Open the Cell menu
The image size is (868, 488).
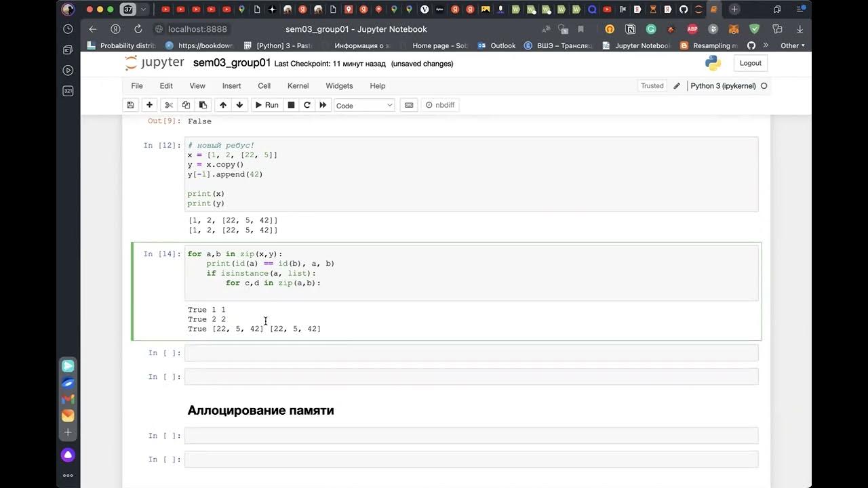pyautogui.click(x=264, y=86)
